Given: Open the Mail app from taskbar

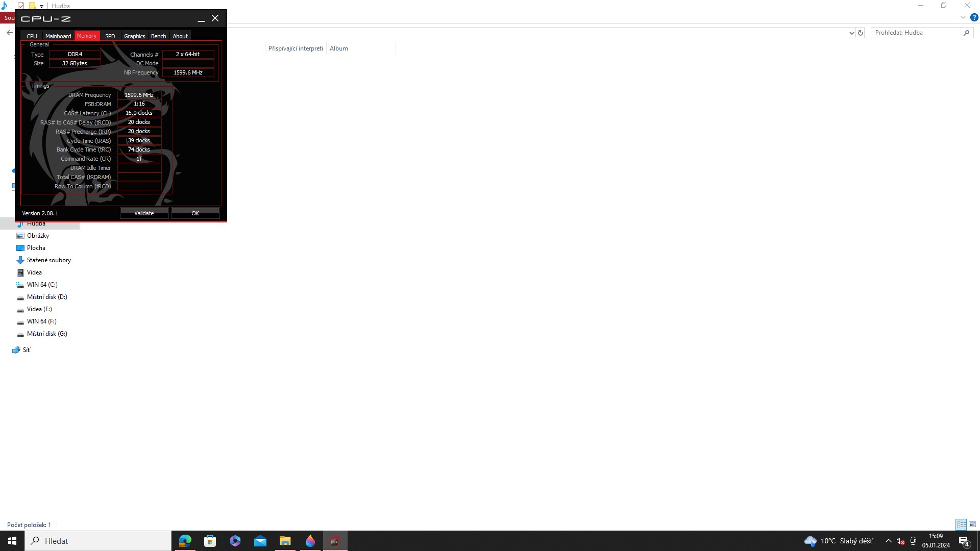Looking at the screenshot, I should point(260,541).
